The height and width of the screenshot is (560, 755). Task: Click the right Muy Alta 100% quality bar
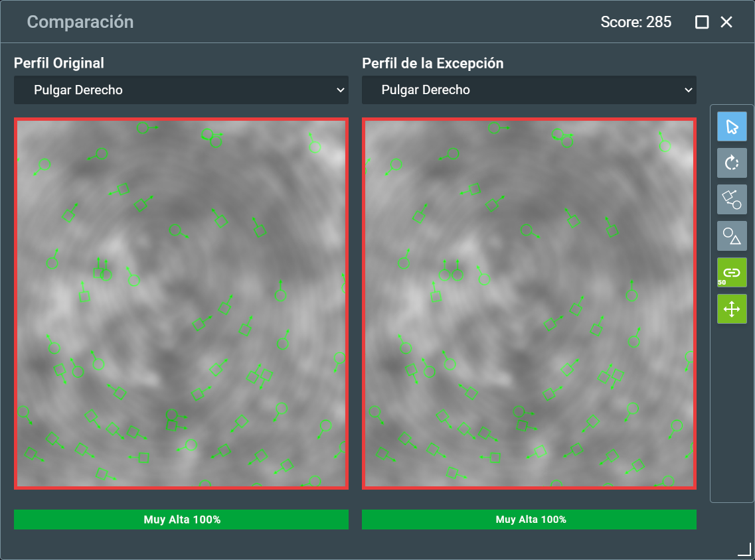529,520
